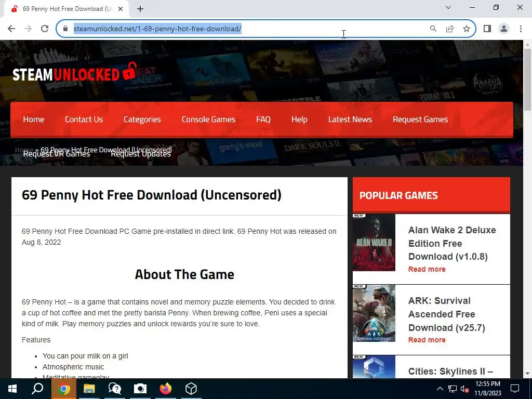Go back to the previous page
The height and width of the screenshot is (399, 532).
(x=11, y=29)
